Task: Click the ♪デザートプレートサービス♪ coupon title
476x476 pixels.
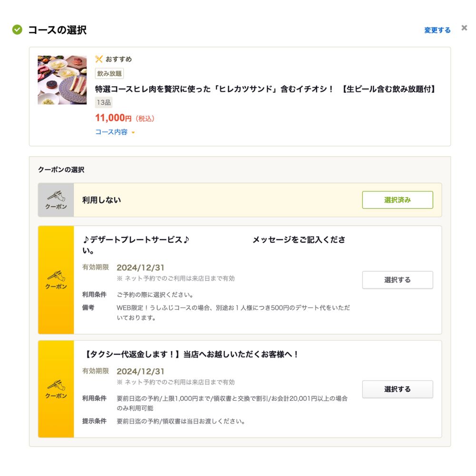Action: pos(136,239)
